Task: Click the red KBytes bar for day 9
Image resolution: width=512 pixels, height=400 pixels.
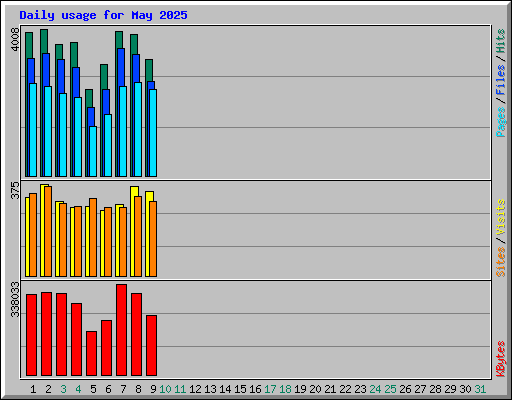Action: tap(152, 346)
